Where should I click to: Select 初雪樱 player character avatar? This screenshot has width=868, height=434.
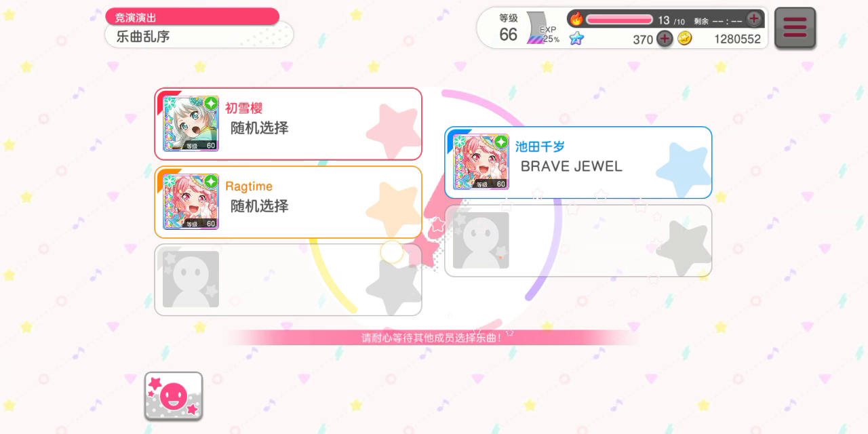pos(191,123)
